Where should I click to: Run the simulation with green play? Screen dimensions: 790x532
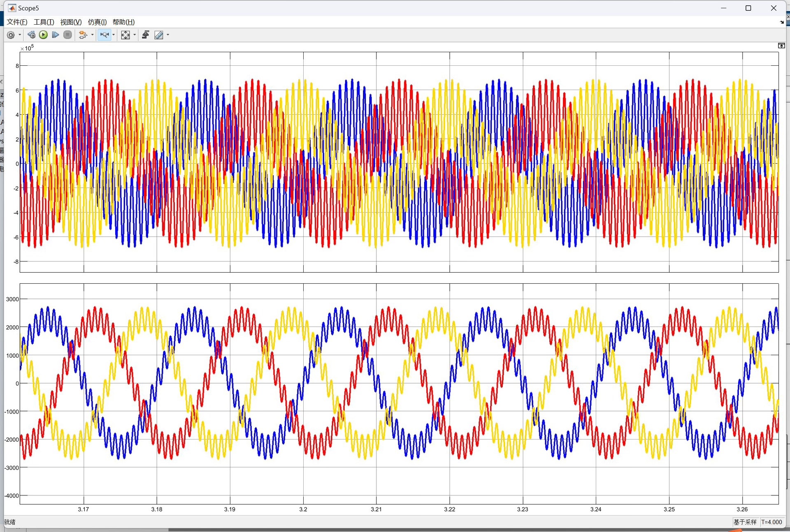pos(43,35)
